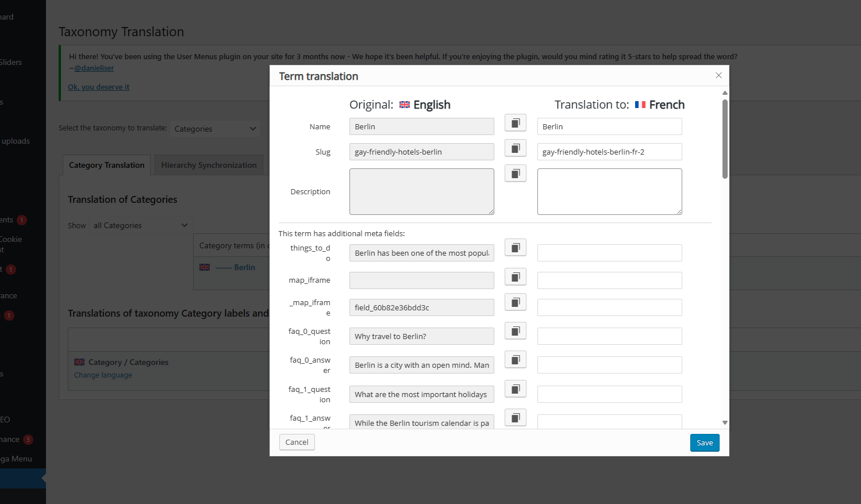The width and height of the screenshot is (861, 504).
Task: Click the 'Ok, you deserve it' link
Action: [98, 87]
